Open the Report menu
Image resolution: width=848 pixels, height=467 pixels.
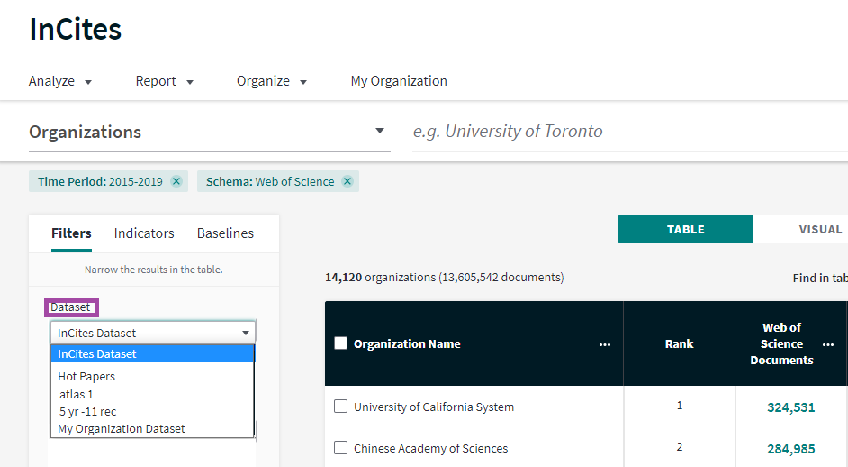164,81
